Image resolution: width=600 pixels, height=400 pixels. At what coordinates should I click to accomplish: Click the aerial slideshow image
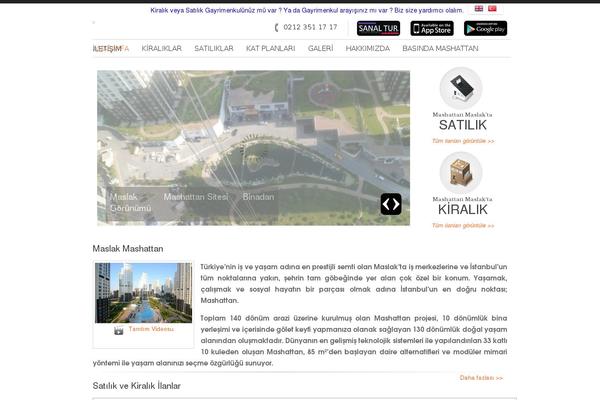[x=253, y=148]
